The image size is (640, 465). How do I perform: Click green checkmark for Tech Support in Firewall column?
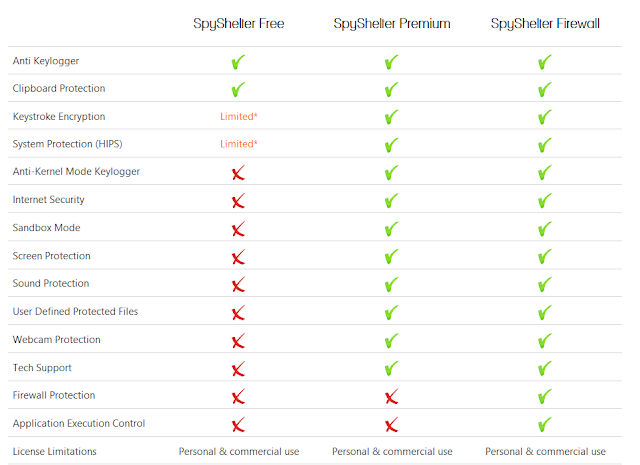pyautogui.click(x=545, y=368)
